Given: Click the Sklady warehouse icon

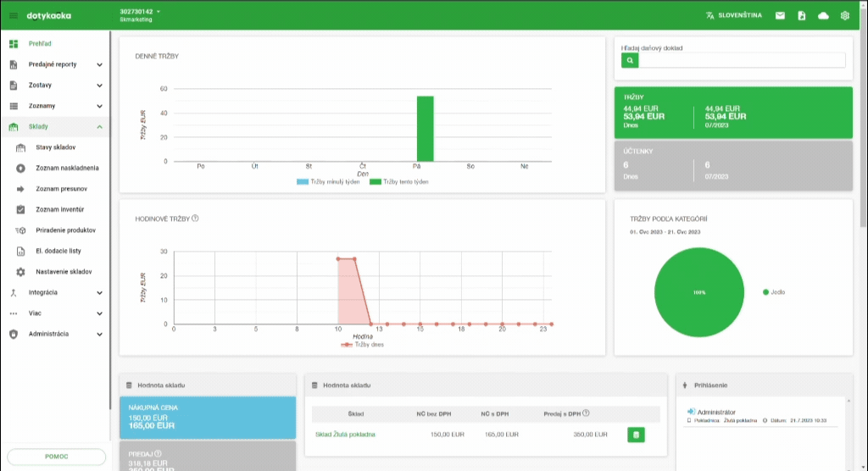Looking at the screenshot, I should tap(14, 127).
